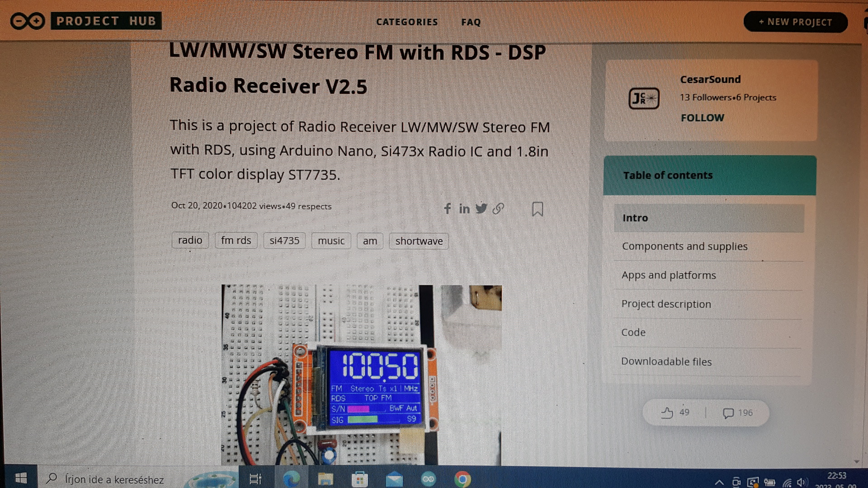Click the Table of contents header
This screenshot has width=868, height=488.
[x=710, y=175]
